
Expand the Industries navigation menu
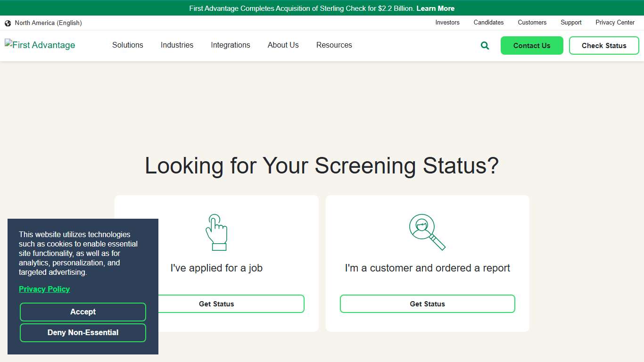click(177, 45)
